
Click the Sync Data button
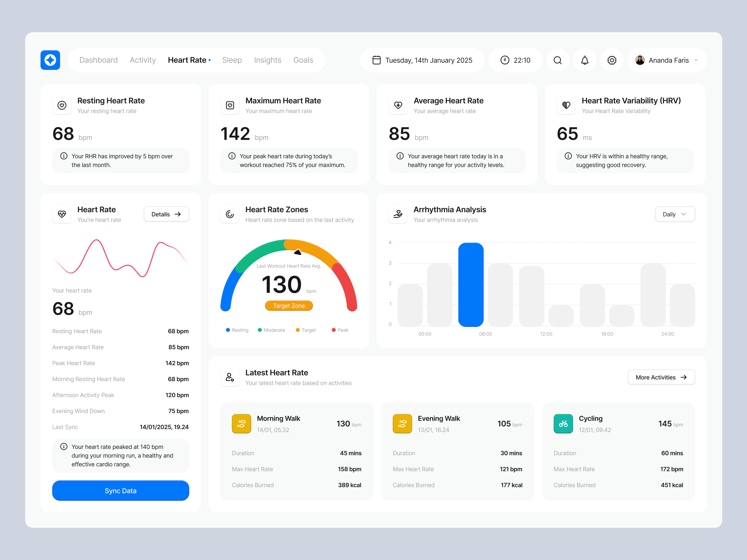(120, 490)
